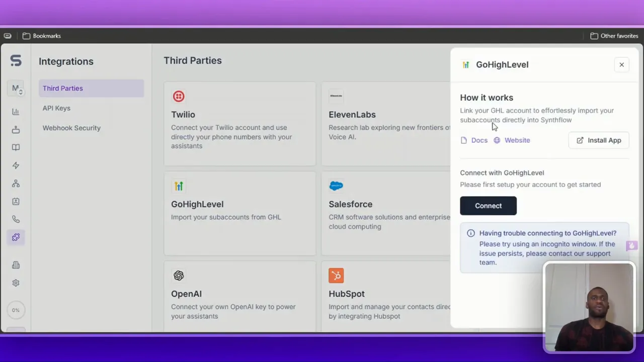644x362 pixels.
Task: Open the API Keys section
Action: 56,108
